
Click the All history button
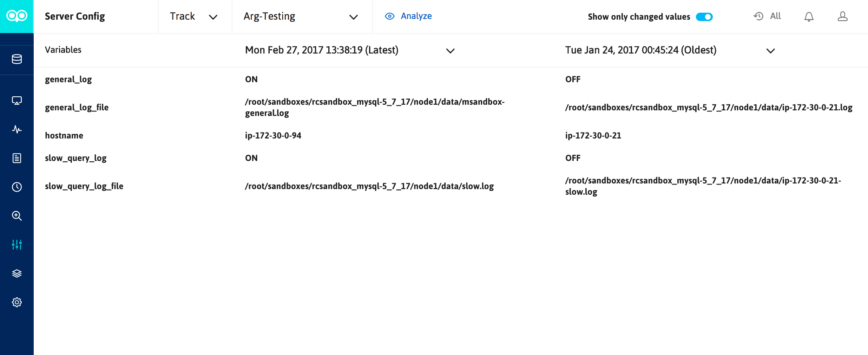tap(767, 16)
